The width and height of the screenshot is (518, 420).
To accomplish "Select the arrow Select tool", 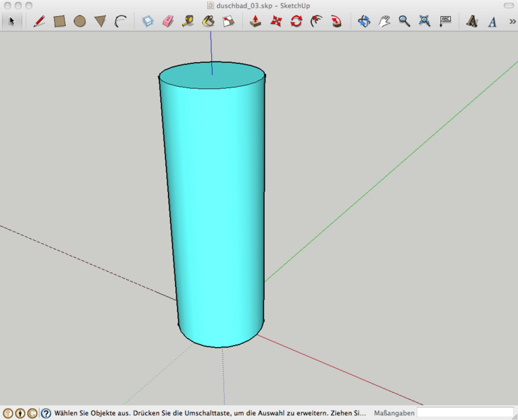I will (11, 21).
